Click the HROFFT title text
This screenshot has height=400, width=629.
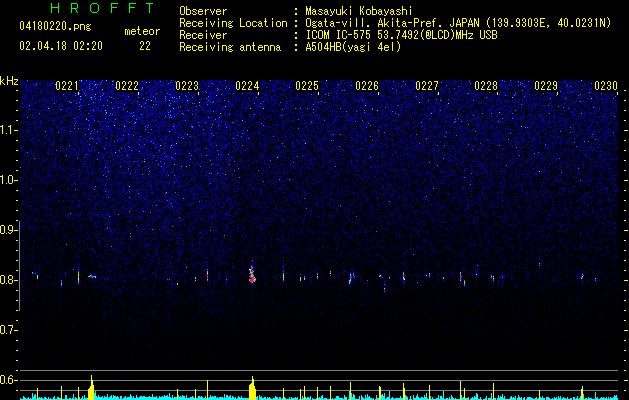point(102,8)
